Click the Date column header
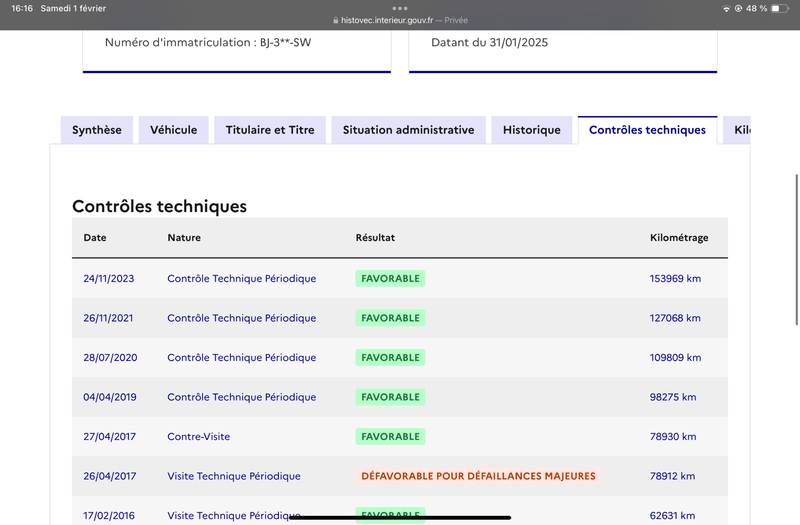800x525 pixels. pyautogui.click(x=95, y=238)
